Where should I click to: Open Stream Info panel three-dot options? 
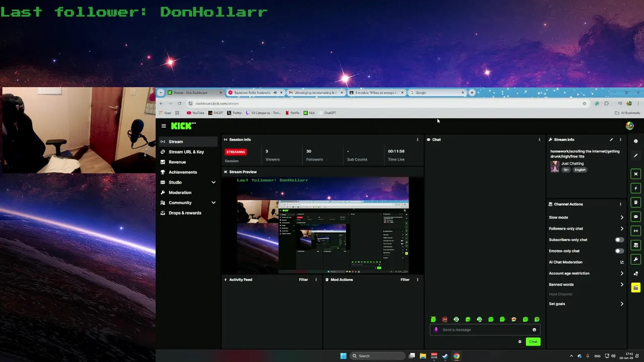point(620,140)
